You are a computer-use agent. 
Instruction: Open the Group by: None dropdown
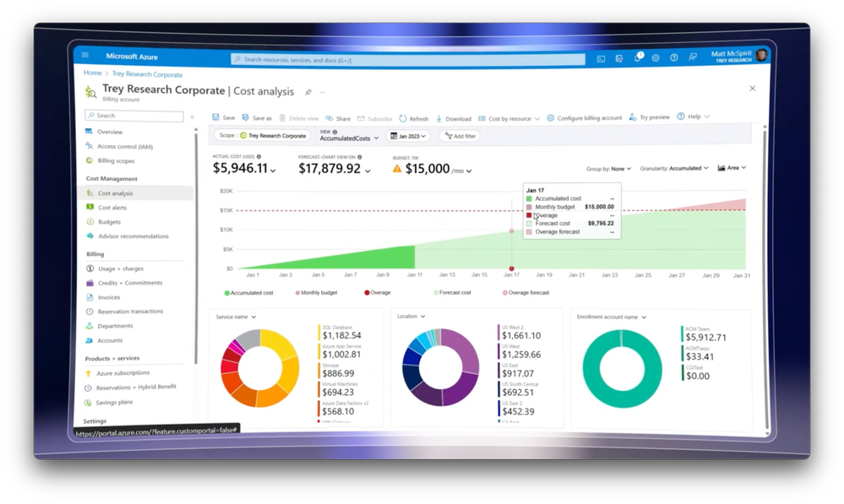[609, 169]
